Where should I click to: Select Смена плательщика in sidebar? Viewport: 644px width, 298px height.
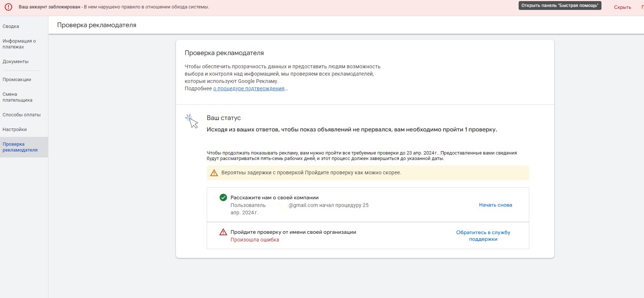click(x=18, y=97)
